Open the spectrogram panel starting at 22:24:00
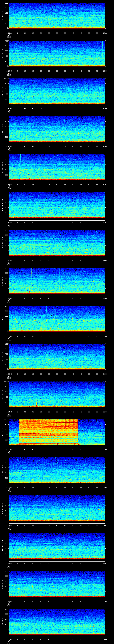Viewport: 114px width, 644px height. 57,394
